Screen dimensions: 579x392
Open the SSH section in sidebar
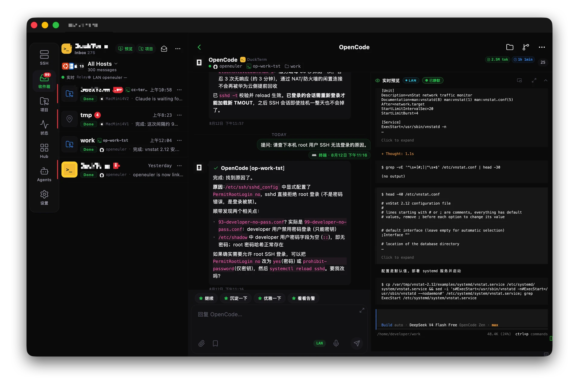pyautogui.click(x=44, y=57)
